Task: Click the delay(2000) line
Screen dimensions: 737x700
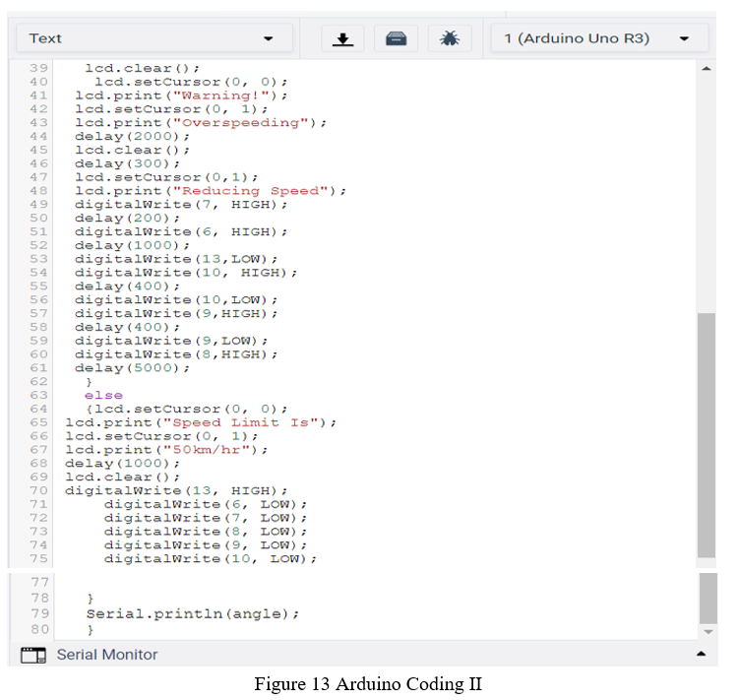Action: point(132,137)
